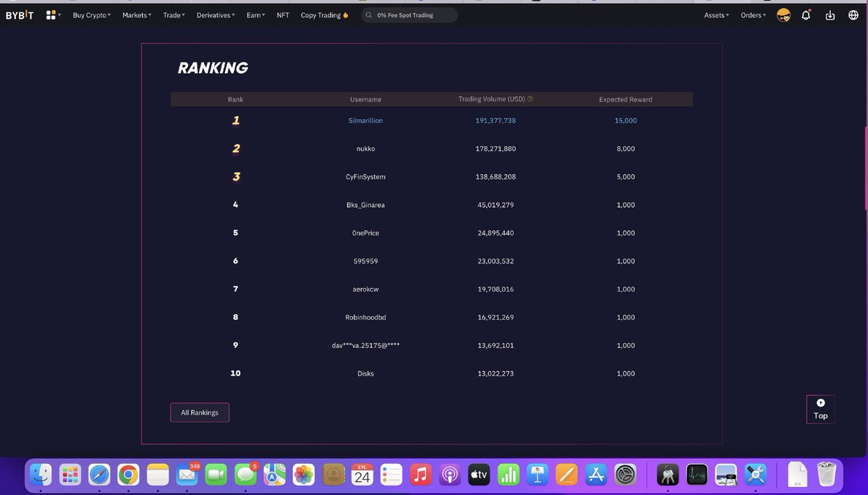This screenshot has height=495, width=868.
Task: Expand the Trade dropdown menu
Action: point(174,15)
